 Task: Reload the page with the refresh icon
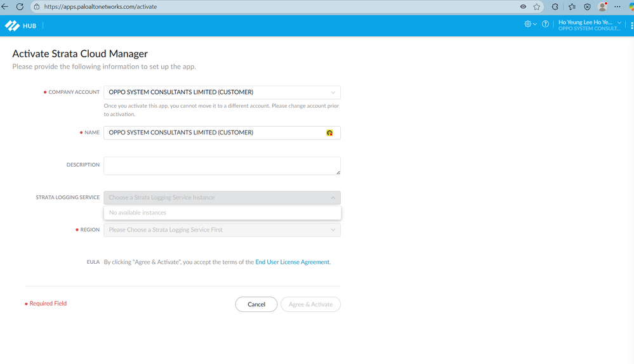[x=20, y=6]
